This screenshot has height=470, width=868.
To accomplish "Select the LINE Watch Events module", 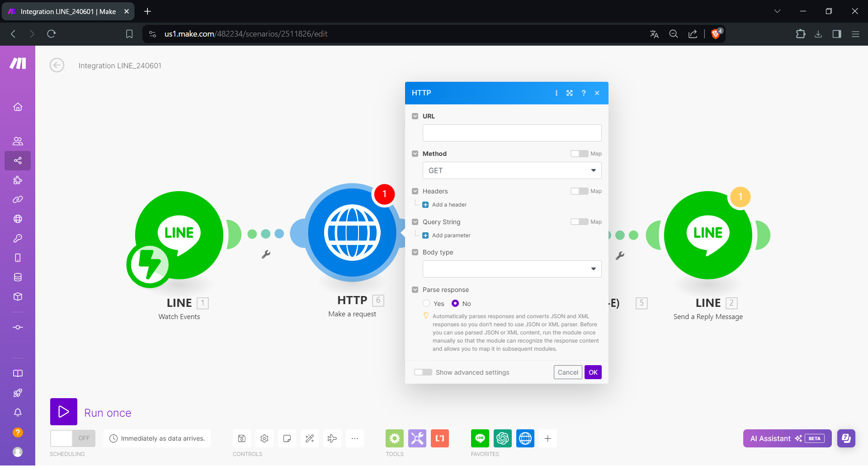I will (179, 235).
